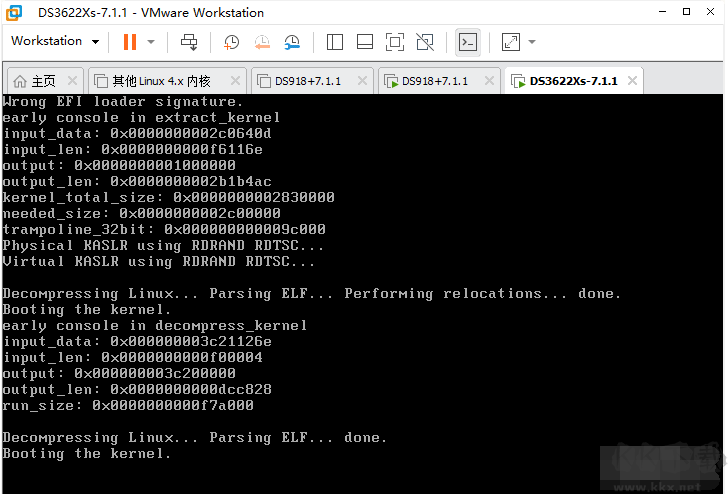Take a snapshot of the VM

point(231,42)
